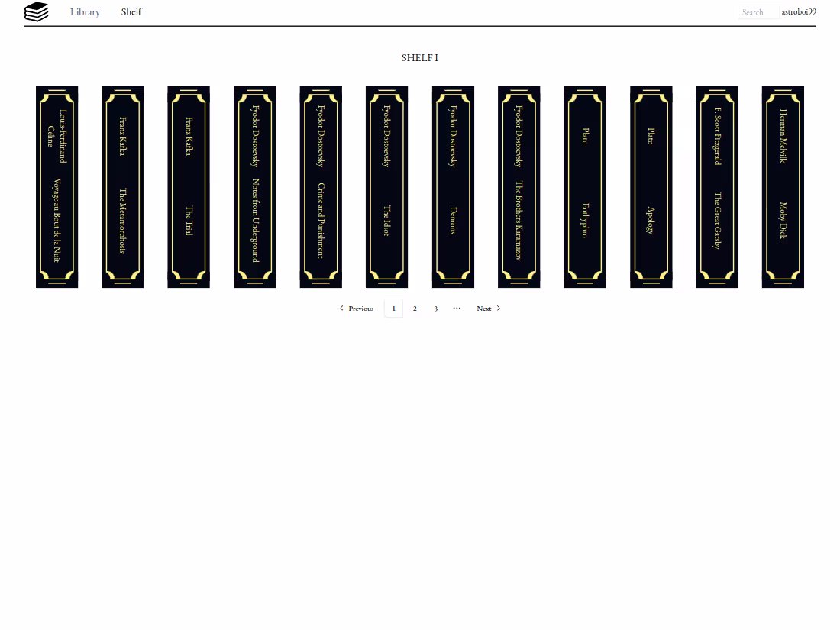Open the Moby Dick book spine
The height and width of the screenshot is (630, 840).
(783, 186)
